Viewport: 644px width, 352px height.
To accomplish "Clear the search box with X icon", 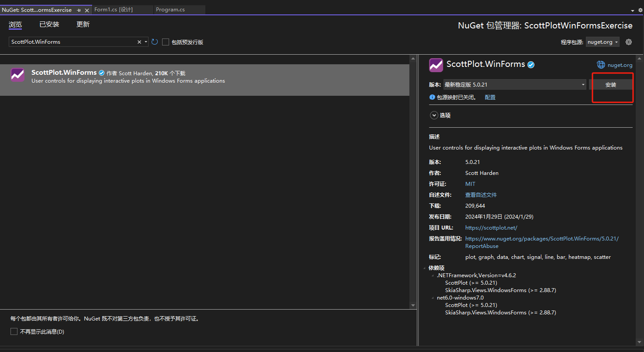I will tap(139, 42).
